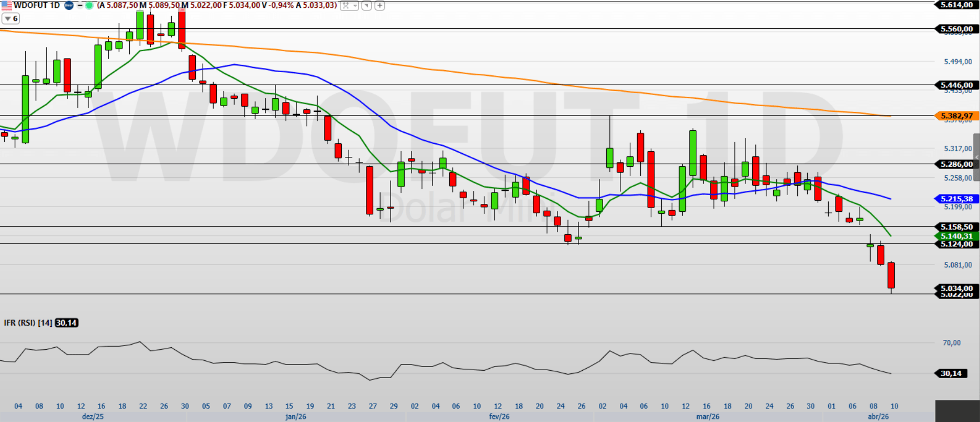
Task: Click the green connection status circle
Action: 89,5
